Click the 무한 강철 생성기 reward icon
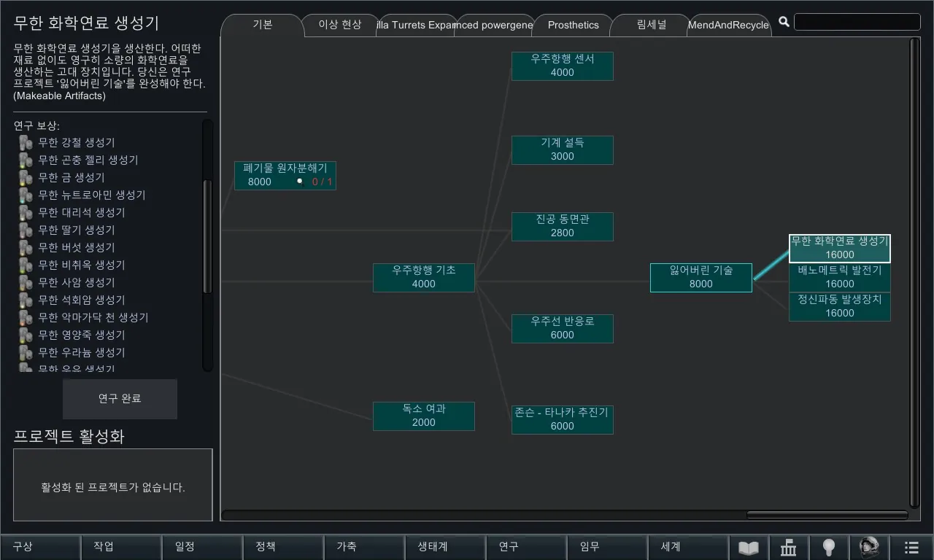Screen dimensions: 934x560 [26, 142]
